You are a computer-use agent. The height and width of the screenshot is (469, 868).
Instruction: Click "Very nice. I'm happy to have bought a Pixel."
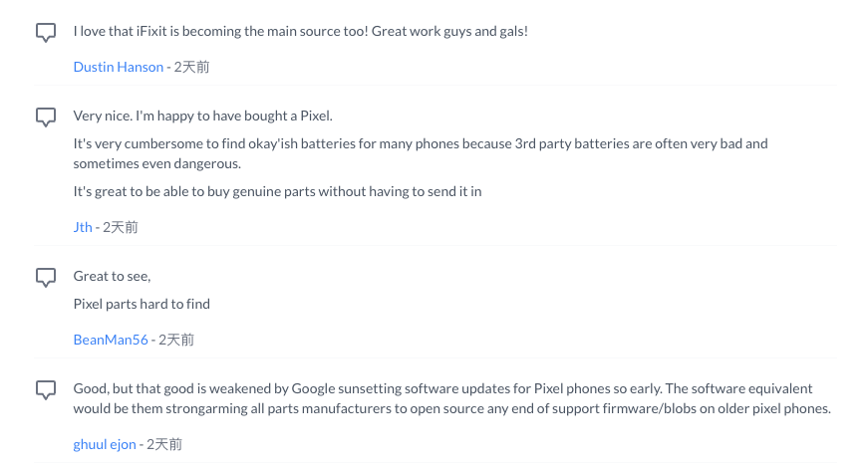coord(202,115)
